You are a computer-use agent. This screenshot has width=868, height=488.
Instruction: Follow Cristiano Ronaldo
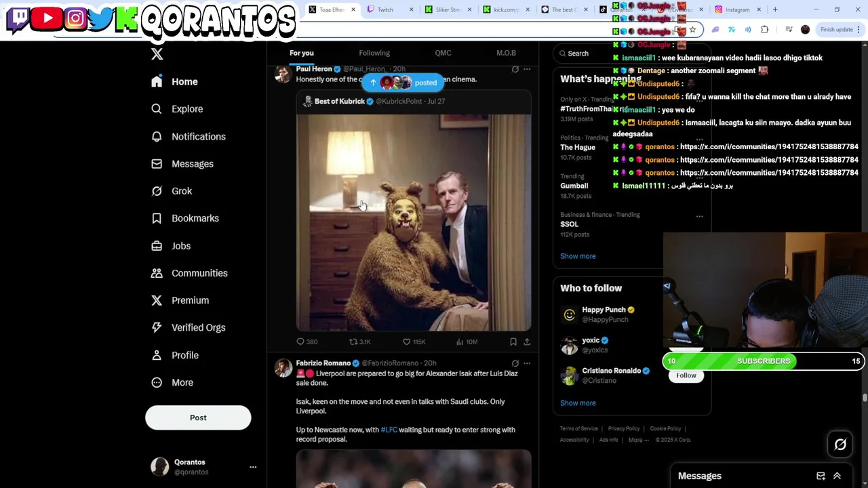(x=686, y=375)
